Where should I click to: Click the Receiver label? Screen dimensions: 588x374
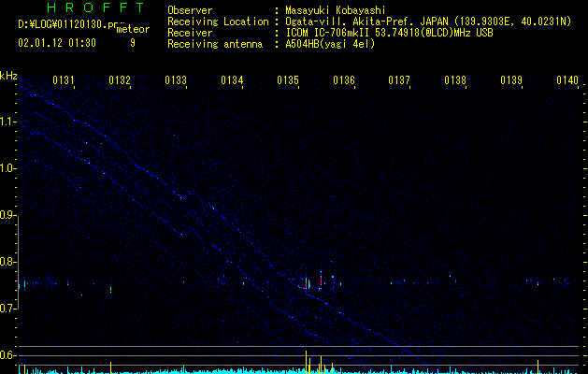[x=190, y=33]
